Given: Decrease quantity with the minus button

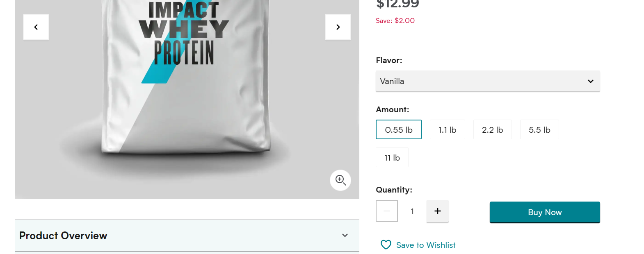Looking at the screenshot, I should coord(387,211).
